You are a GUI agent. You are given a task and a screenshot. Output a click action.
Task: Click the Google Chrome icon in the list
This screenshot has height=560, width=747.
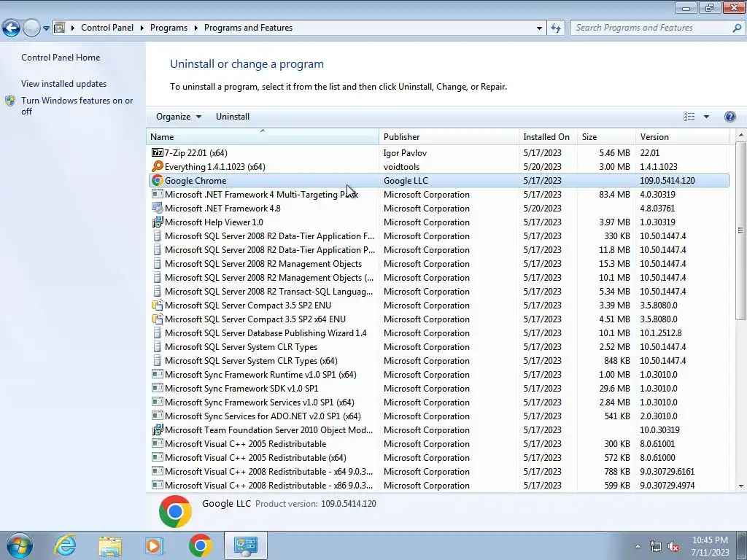158,181
